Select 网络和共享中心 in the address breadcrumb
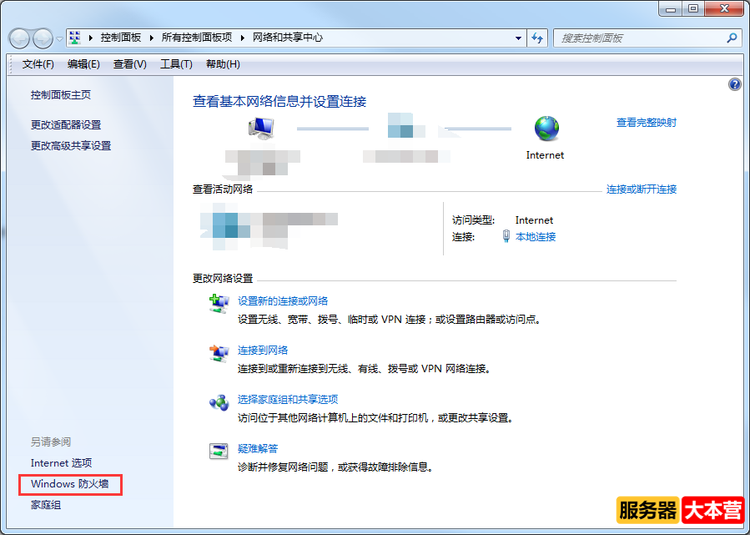This screenshot has width=750, height=535. [x=287, y=37]
